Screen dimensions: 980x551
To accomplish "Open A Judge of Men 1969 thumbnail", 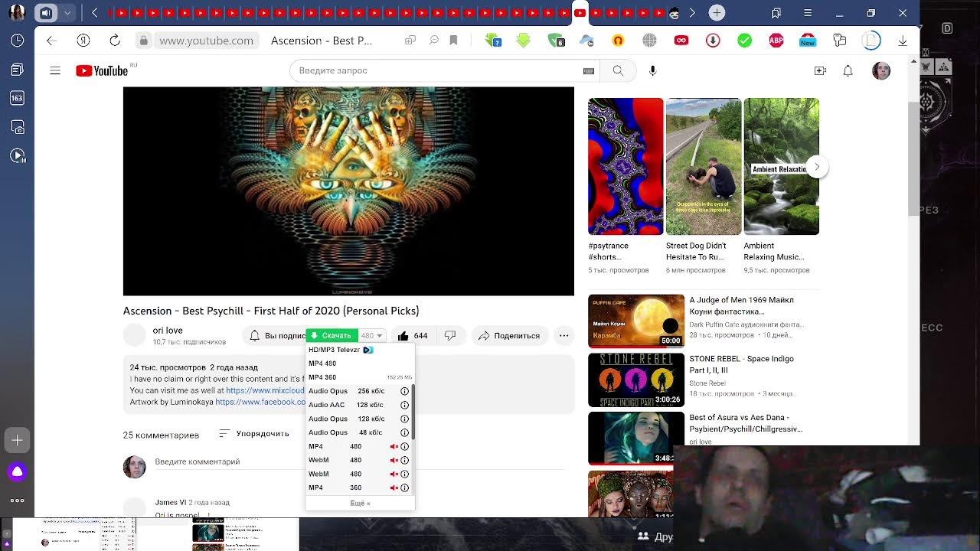I will (x=636, y=321).
